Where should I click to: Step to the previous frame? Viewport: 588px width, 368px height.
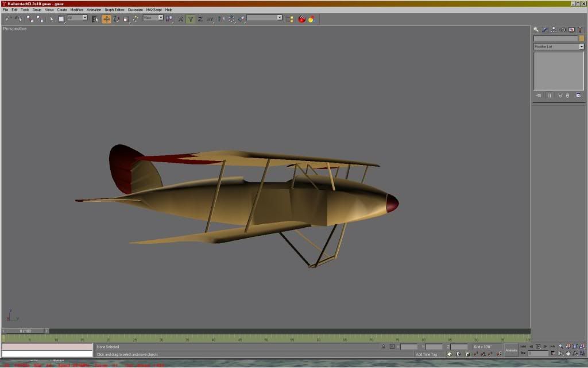(x=531, y=347)
